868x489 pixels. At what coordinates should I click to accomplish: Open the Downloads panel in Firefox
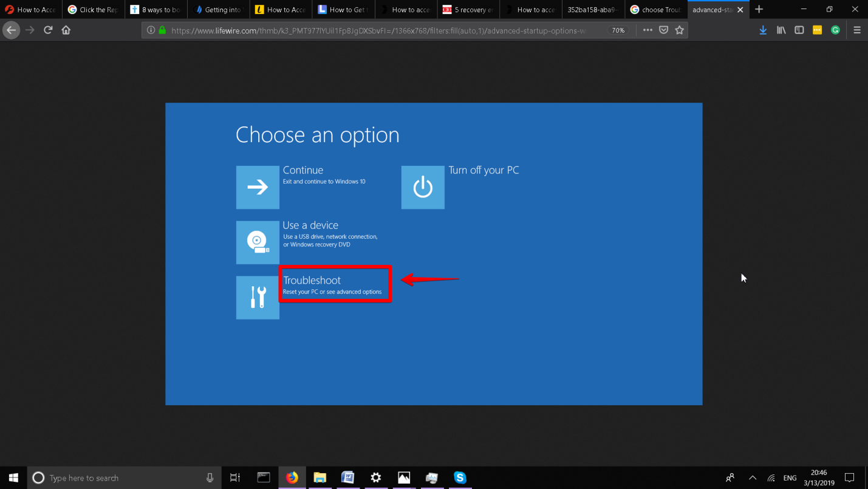coord(763,30)
